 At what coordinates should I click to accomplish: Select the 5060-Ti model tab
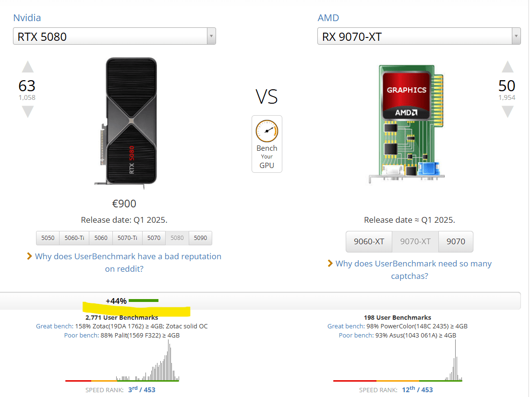(x=74, y=238)
